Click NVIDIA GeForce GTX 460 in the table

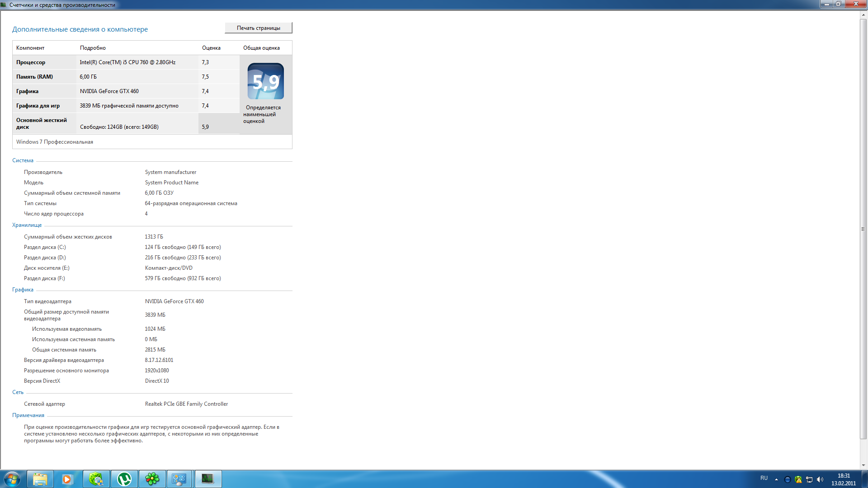tap(109, 91)
